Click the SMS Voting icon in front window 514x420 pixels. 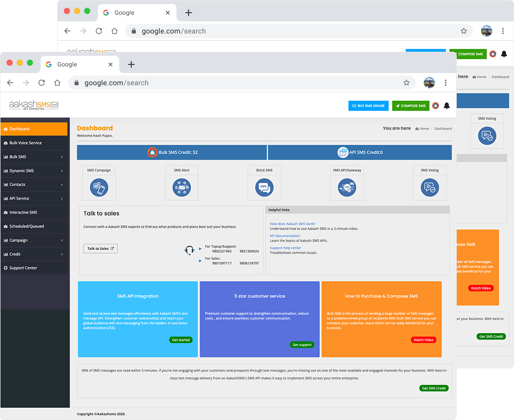(x=430, y=188)
